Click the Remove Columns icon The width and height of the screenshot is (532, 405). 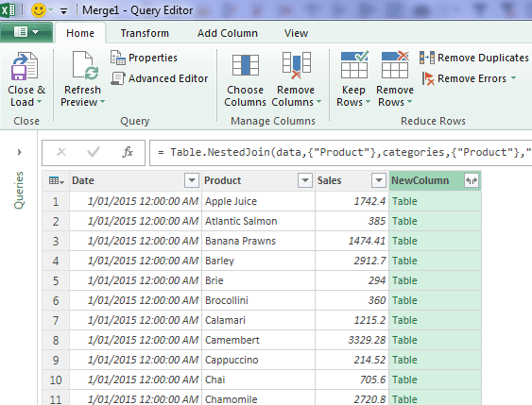pyautogui.click(x=296, y=65)
